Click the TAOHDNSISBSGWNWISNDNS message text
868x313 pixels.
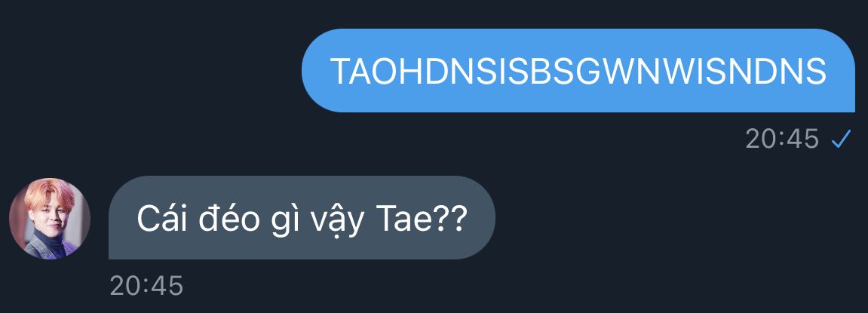(x=578, y=72)
